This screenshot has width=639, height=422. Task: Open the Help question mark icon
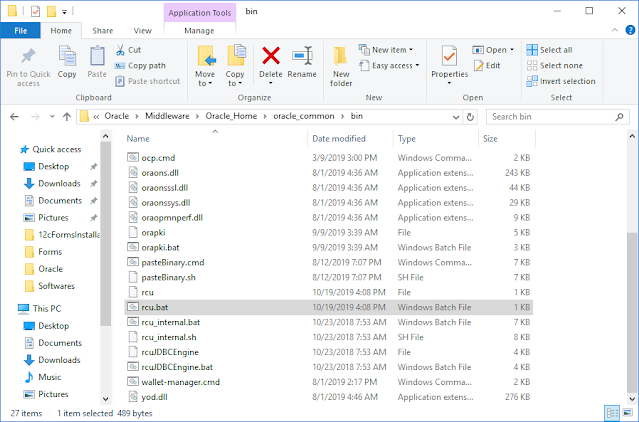[x=630, y=30]
